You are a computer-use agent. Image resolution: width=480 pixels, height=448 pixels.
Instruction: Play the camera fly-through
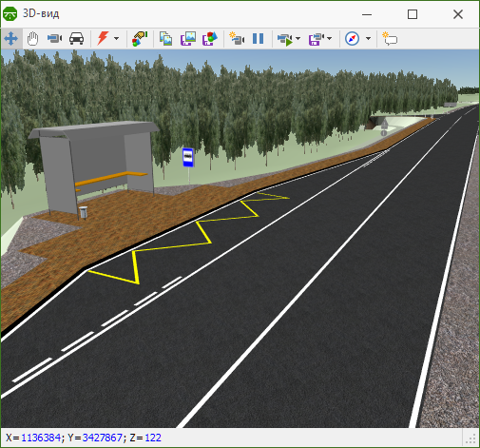284,39
